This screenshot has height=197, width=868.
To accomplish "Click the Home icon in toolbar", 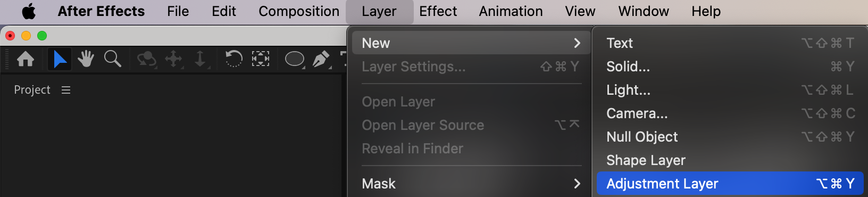I will (26, 59).
